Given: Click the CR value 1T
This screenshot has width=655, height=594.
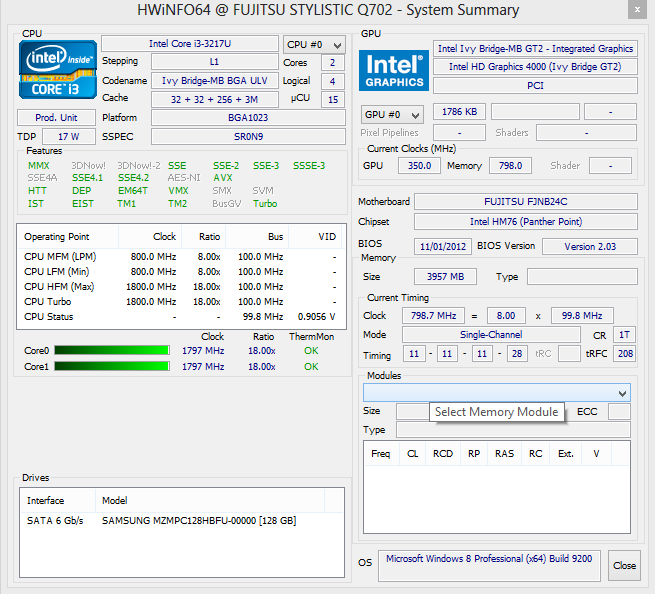Looking at the screenshot, I should [624, 335].
